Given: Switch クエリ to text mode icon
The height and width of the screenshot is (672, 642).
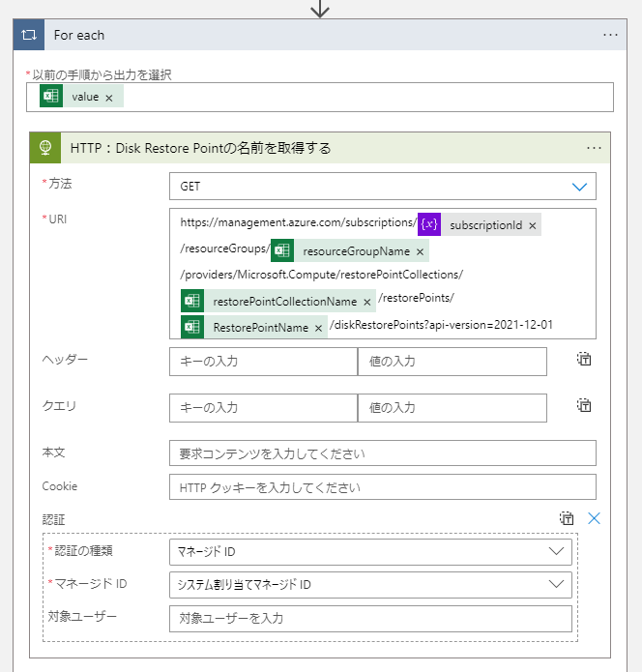Looking at the screenshot, I should pyautogui.click(x=584, y=405).
